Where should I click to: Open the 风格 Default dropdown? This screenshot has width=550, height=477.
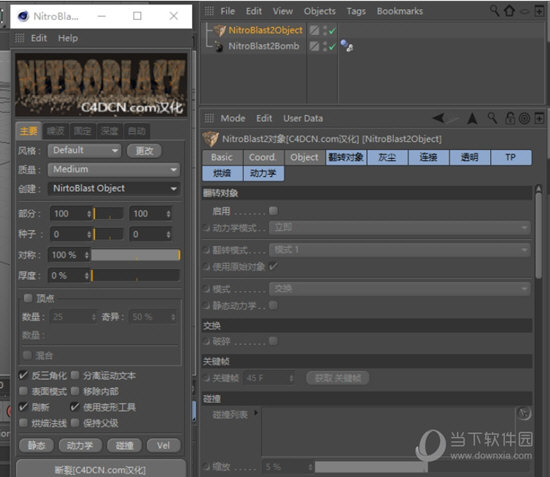pyautogui.click(x=84, y=150)
